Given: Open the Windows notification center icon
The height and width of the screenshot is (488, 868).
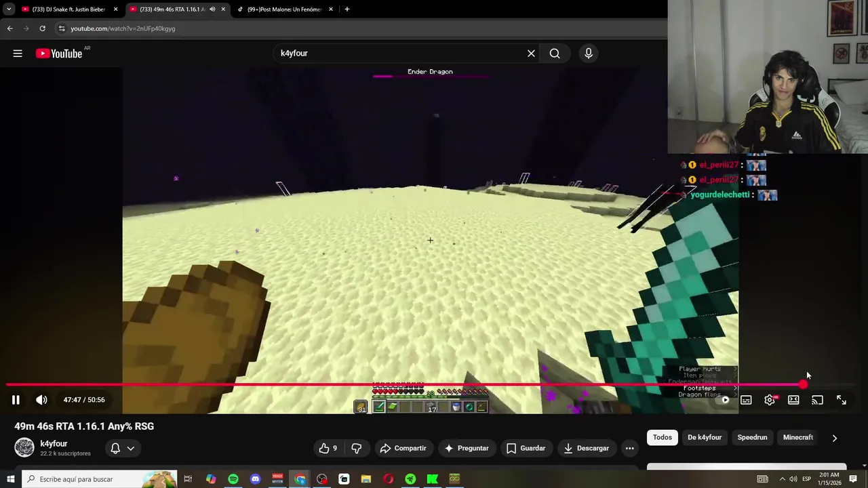Looking at the screenshot, I should (853, 479).
